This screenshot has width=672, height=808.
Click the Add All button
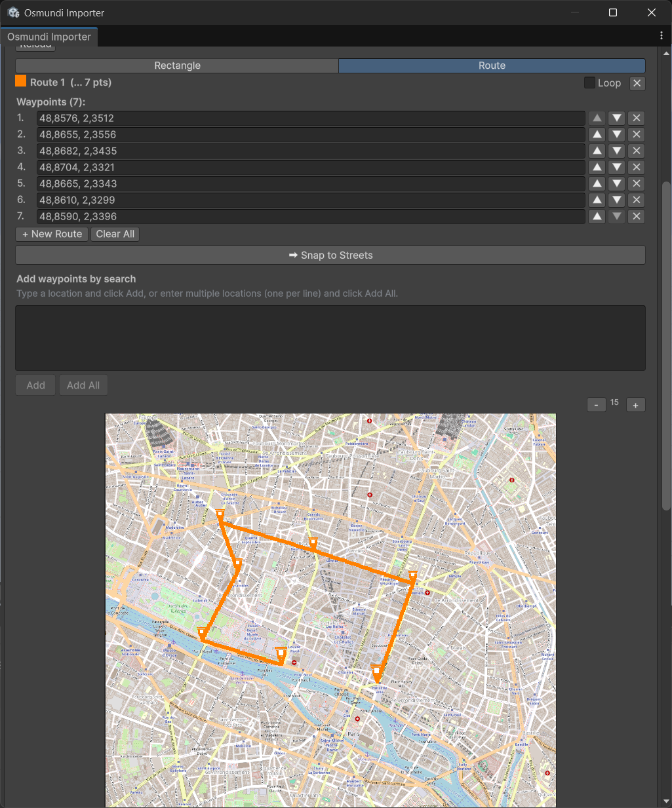83,385
